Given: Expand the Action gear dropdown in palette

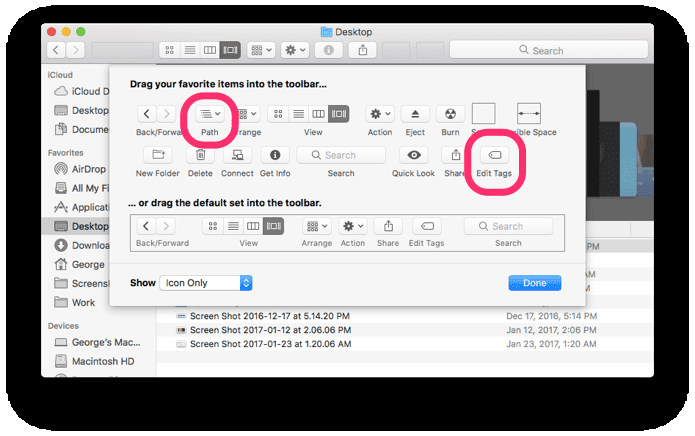Looking at the screenshot, I should tap(380, 114).
